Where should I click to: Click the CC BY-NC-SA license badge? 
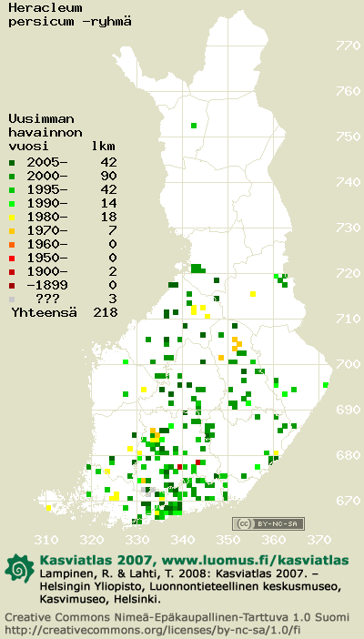268,523
